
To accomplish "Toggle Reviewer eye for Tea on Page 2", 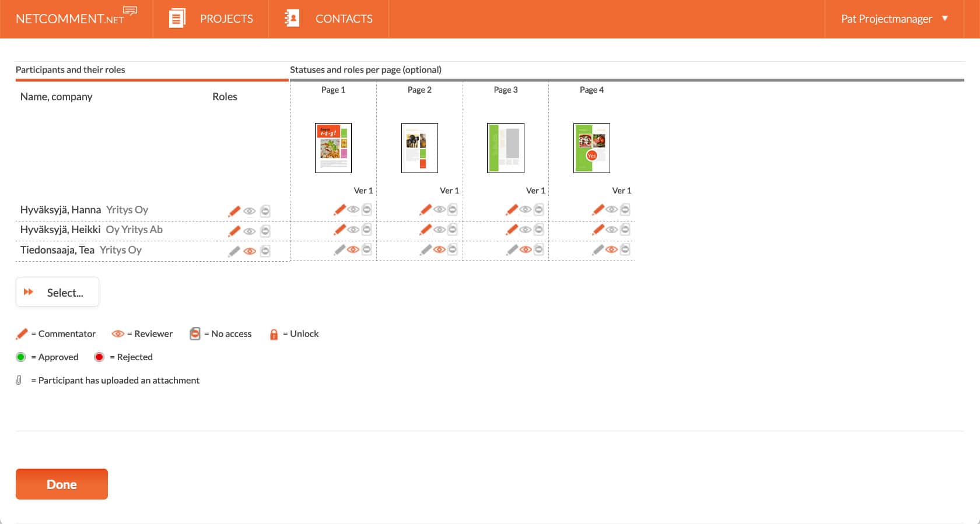I will (x=439, y=249).
